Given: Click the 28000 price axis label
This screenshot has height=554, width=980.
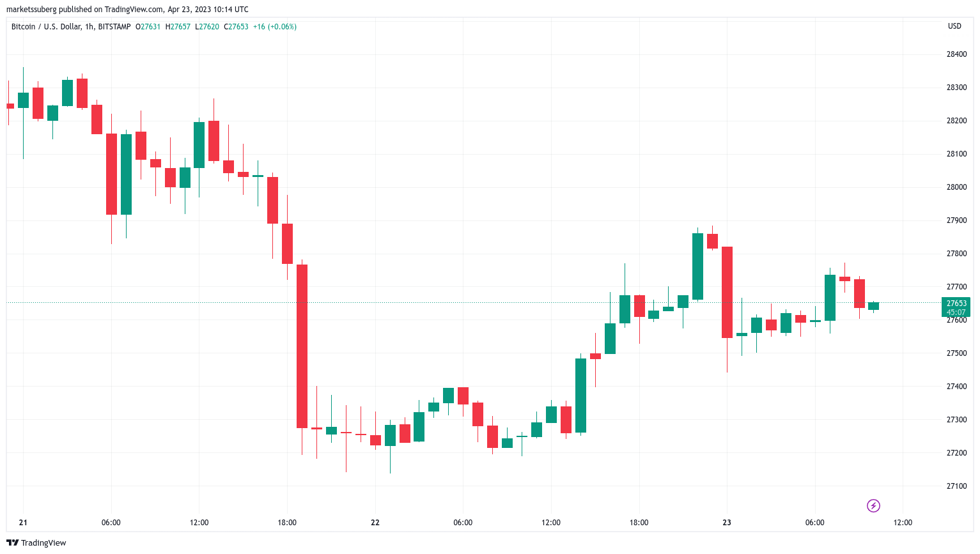Looking at the screenshot, I should pos(956,187).
